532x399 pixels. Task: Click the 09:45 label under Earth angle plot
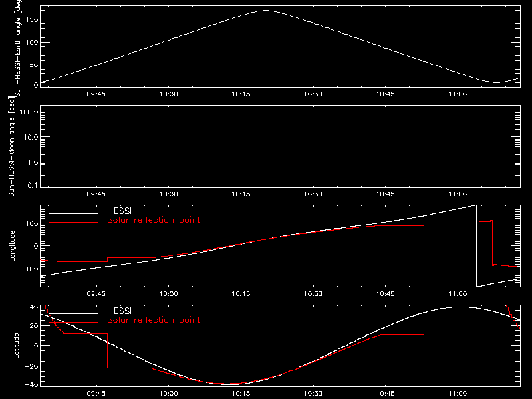(x=96, y=94)
